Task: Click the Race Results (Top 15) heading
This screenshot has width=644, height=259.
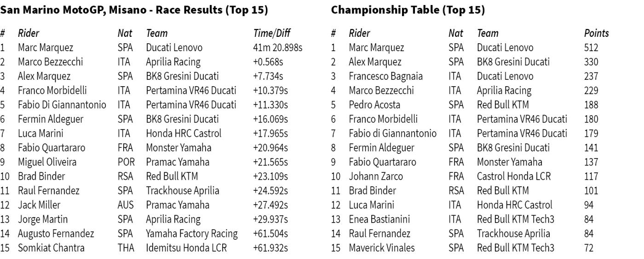Action: pyautogui.click(x=134, y=10)
